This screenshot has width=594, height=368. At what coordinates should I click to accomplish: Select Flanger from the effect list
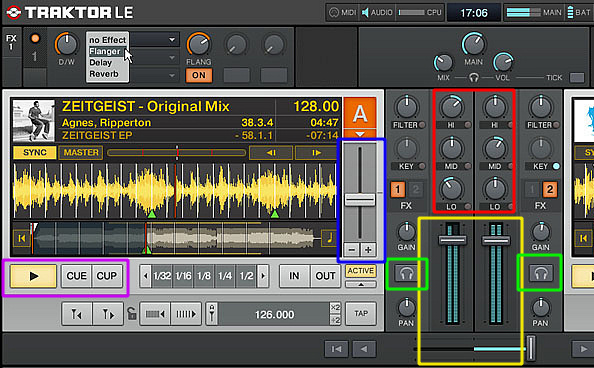tap(105, 51)
